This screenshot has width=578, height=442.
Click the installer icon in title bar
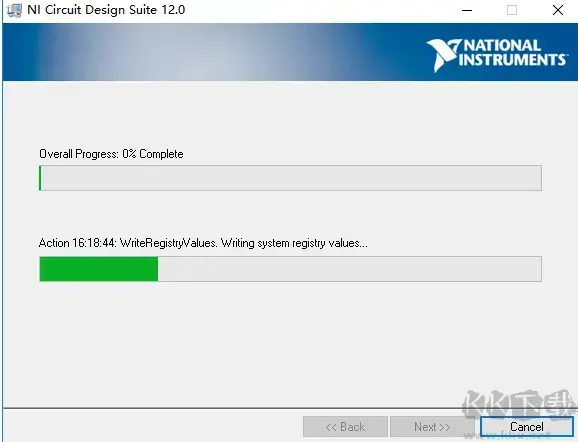pos(14,10)
